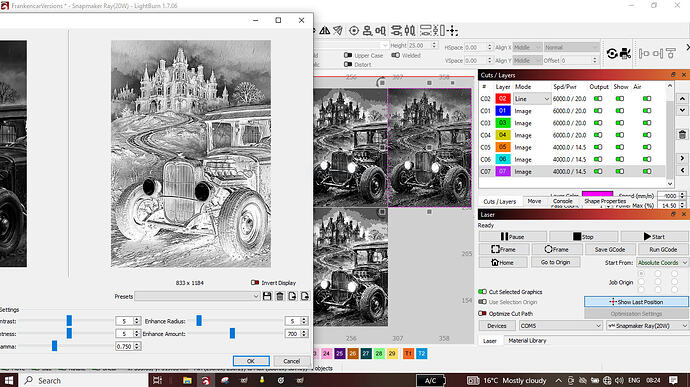Click the Enhance Amount slider handle
The image size is (690, 387).
point(232,333)
